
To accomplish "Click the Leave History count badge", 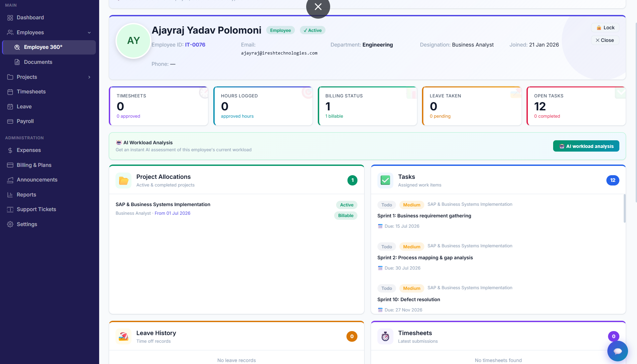I will (x=352, y=336).
